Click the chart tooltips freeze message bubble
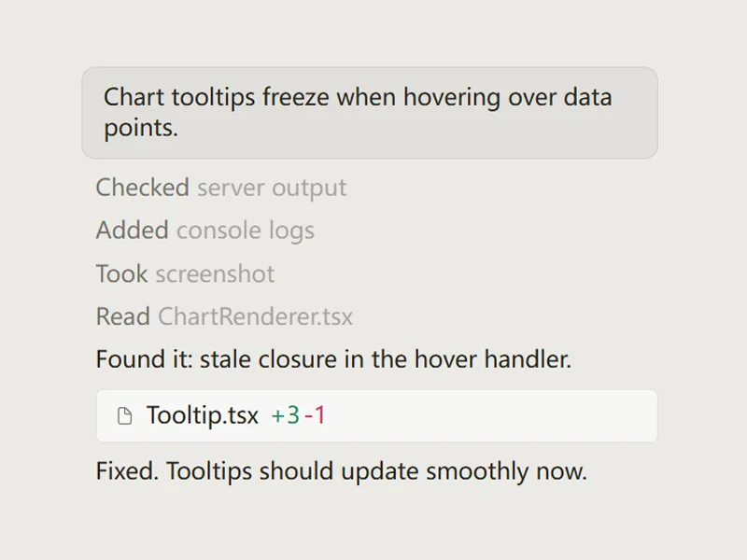 point(370,113)
